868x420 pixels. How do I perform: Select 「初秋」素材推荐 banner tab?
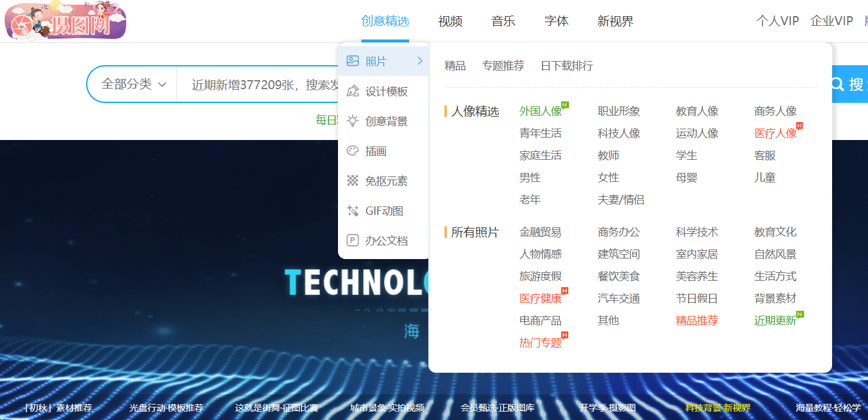coord(57,408)
